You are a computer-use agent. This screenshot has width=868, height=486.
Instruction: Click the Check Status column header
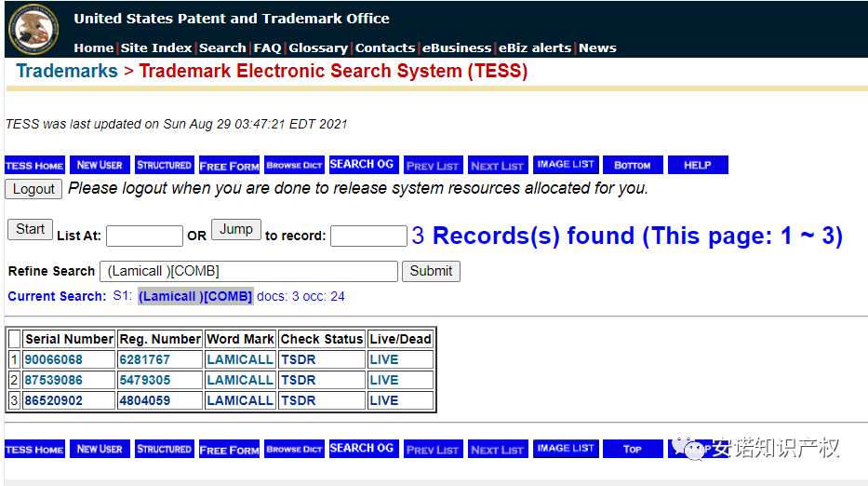pos(321,339)
